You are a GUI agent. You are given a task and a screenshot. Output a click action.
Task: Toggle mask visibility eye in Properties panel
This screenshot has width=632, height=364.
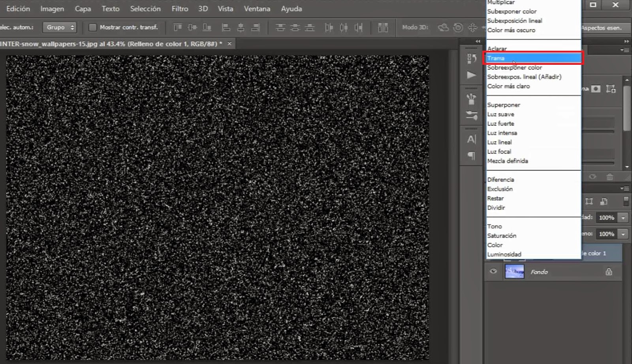592,177
